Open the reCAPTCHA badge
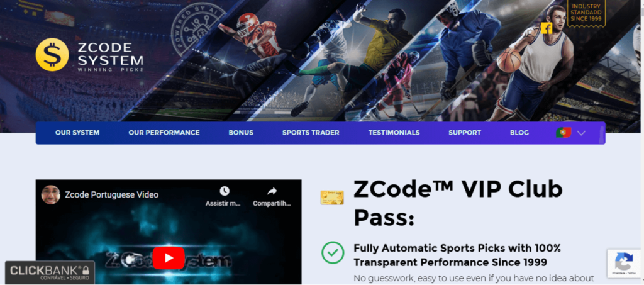This screenshot has width=644, height=285. pyautogui.click(x=624, y=263)
